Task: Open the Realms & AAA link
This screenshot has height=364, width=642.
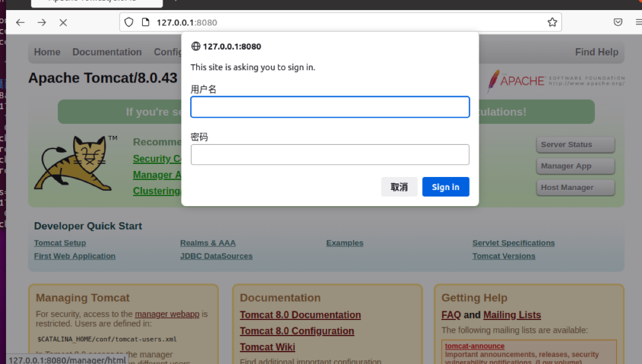Action: pyautogui.click(x=207, y=243)
